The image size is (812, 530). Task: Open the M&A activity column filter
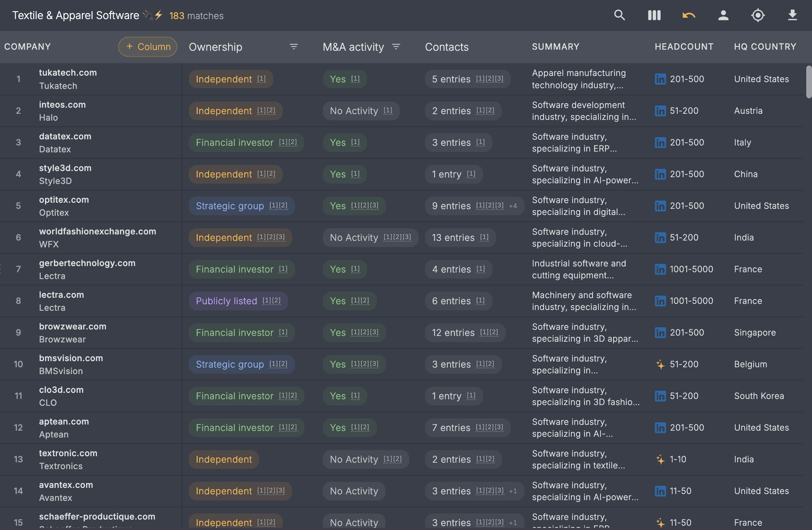(396, 47)
